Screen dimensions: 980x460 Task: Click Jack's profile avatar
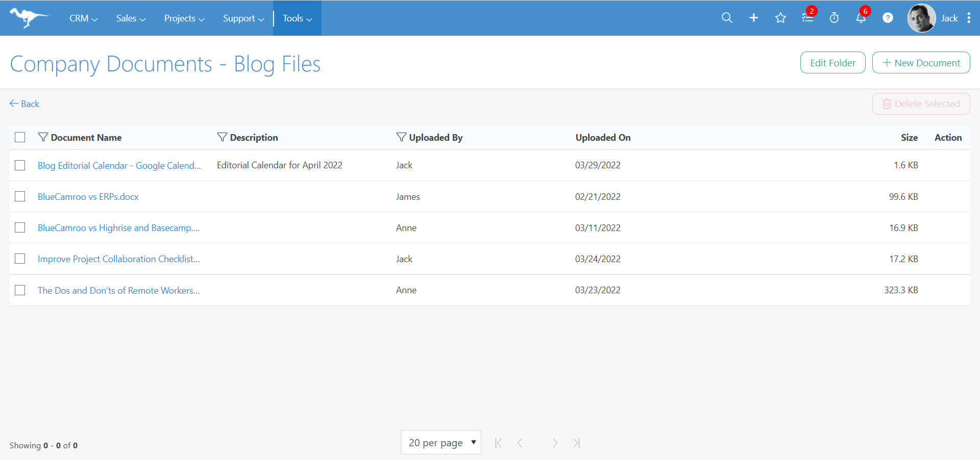pyautogui.click(x=921, y=18)
